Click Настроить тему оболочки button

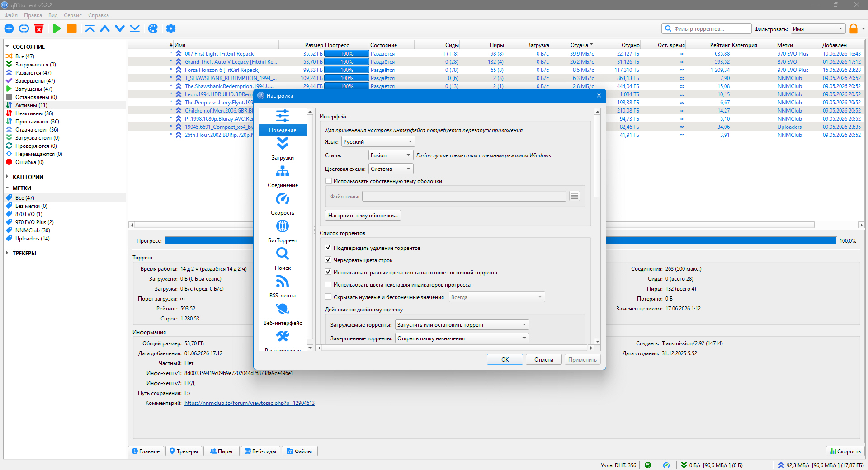tap(363, 216)
